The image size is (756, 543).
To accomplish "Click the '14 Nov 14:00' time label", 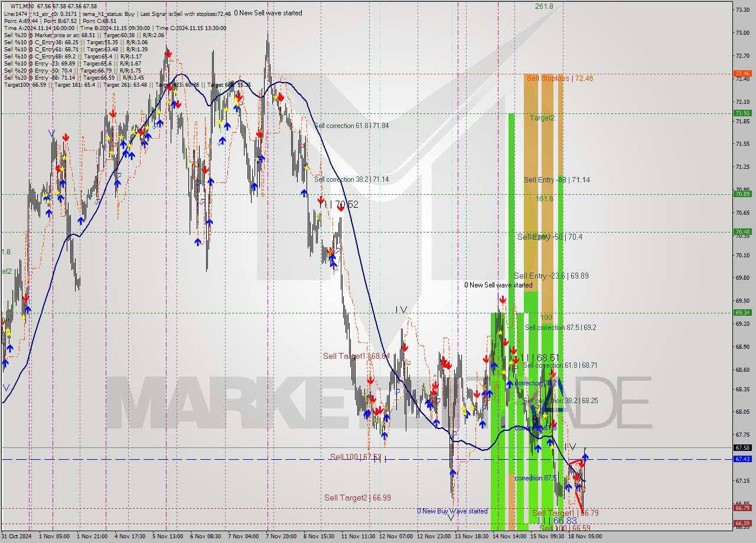I will pos(510,537).
